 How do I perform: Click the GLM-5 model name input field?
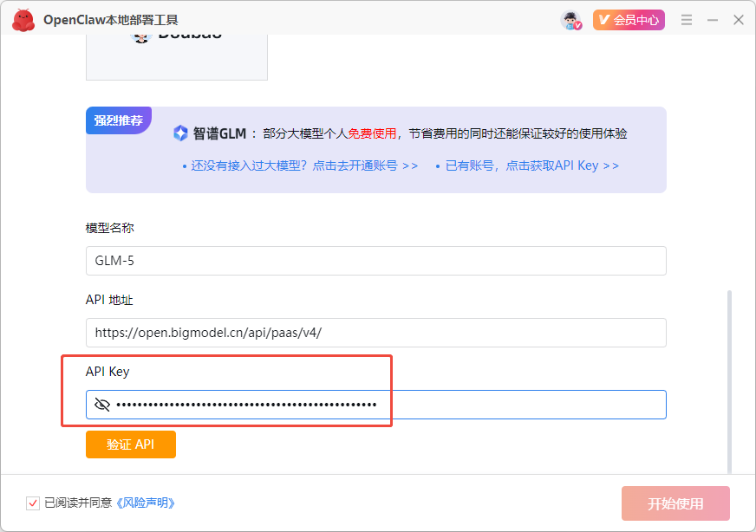[376, 261]
